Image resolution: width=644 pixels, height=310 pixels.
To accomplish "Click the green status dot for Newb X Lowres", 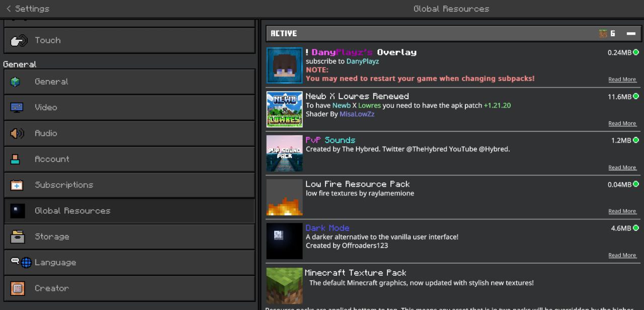I will tap(636, 96).
